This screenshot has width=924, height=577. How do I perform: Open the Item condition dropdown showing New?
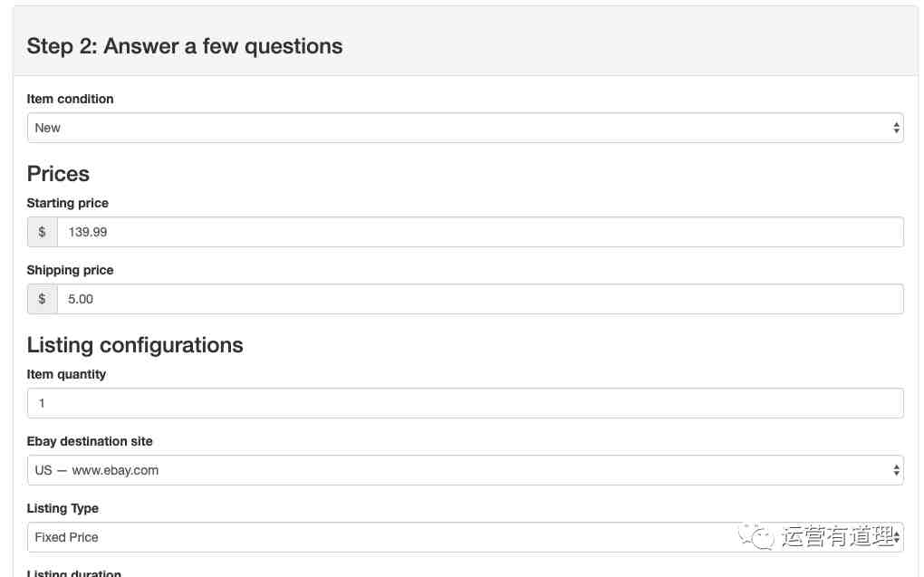click(x=465, y=128)
